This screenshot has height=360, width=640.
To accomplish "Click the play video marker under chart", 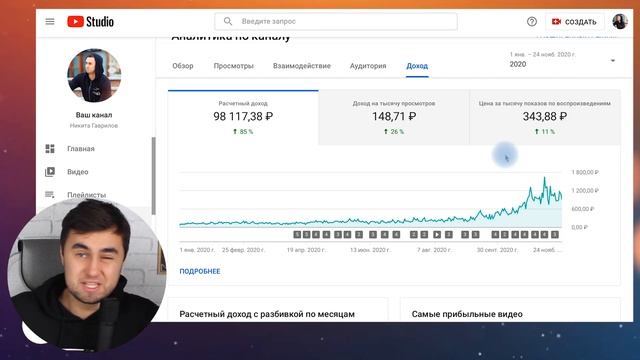I will point(437,235).
